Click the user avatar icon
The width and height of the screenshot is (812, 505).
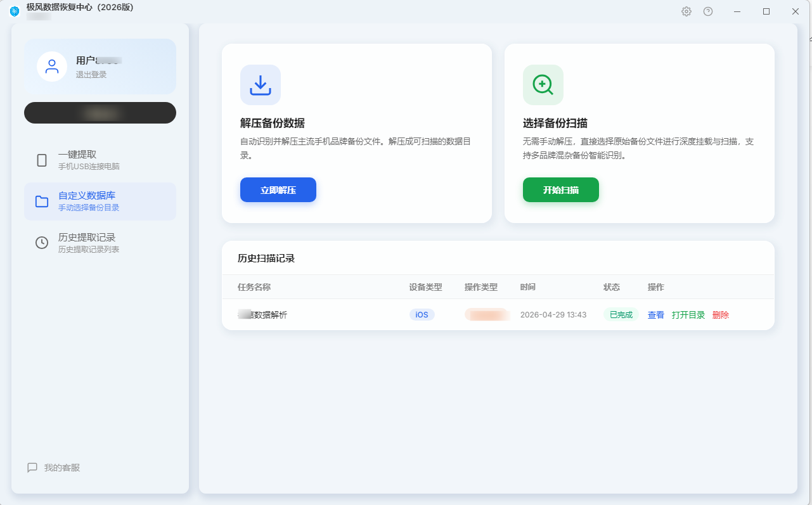point(52,67)
